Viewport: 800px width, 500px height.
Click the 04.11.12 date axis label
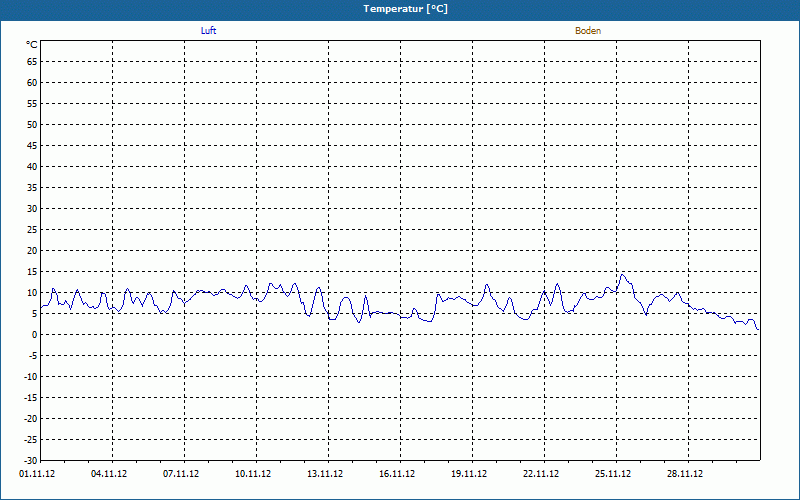[109, 474]
